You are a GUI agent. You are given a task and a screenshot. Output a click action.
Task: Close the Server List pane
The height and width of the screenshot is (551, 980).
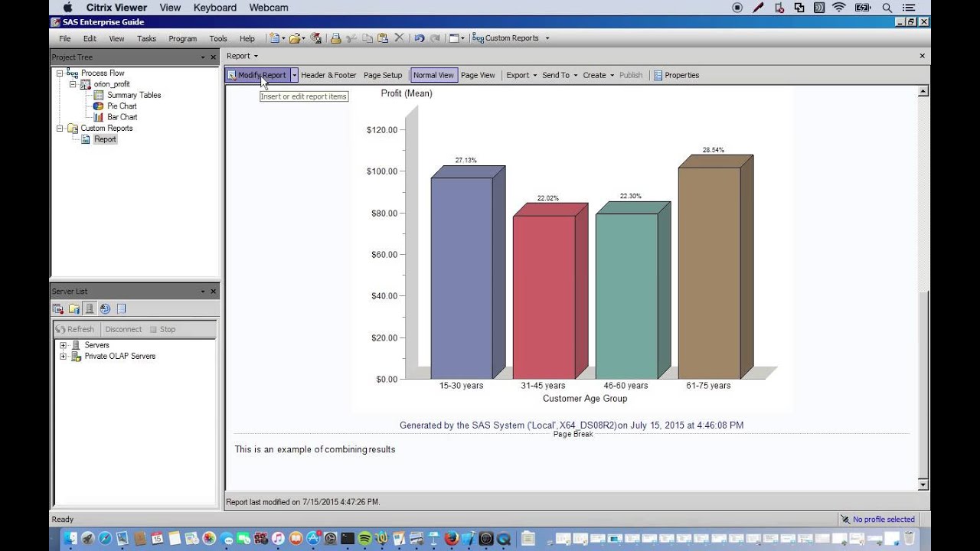(x=214, y=292)
